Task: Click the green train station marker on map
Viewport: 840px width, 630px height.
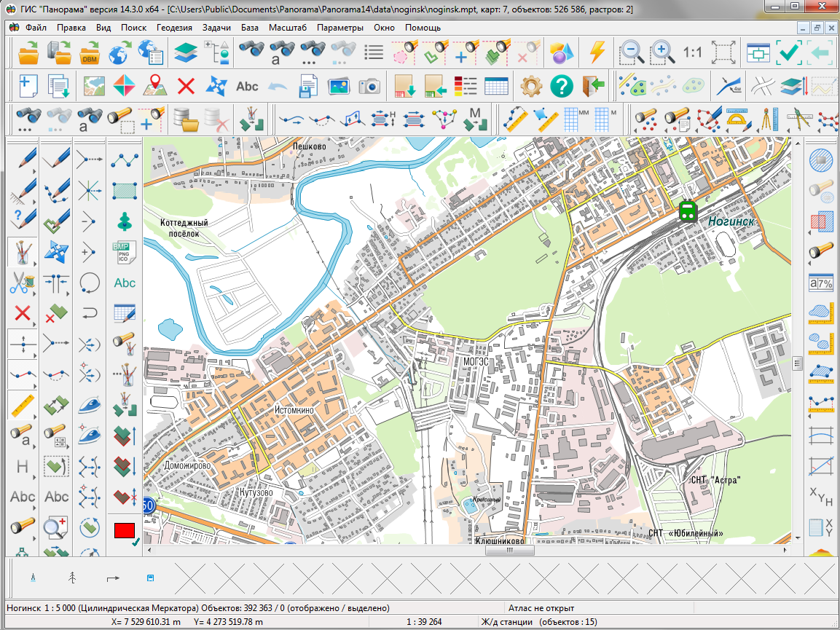Action: [687, 210]
